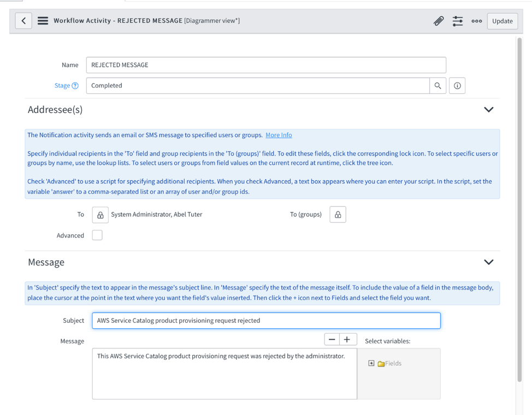Image resolution: width=532 pixels, height=415 pixels.
Task: Open the additional actions ellipsis menu
Action: coord(476,21)
